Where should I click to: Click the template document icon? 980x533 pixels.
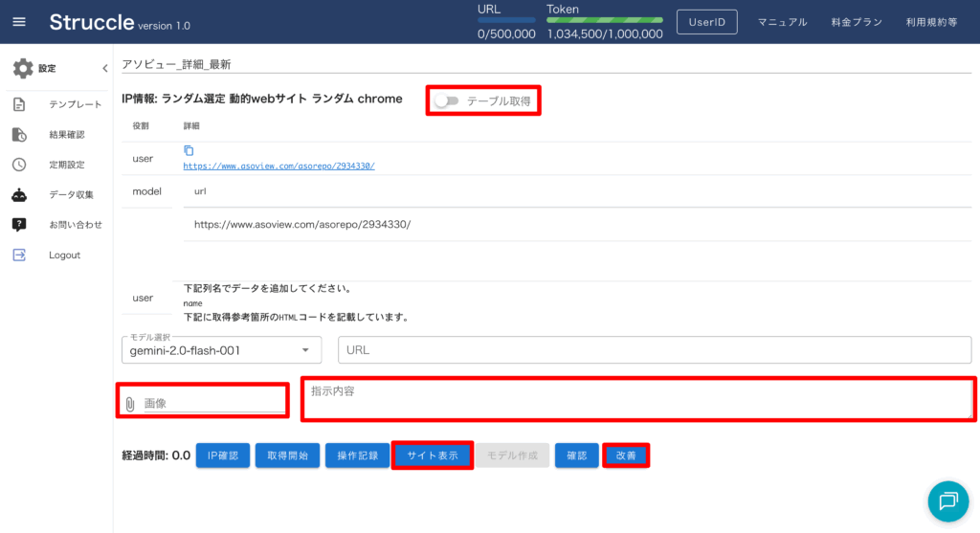19,104
